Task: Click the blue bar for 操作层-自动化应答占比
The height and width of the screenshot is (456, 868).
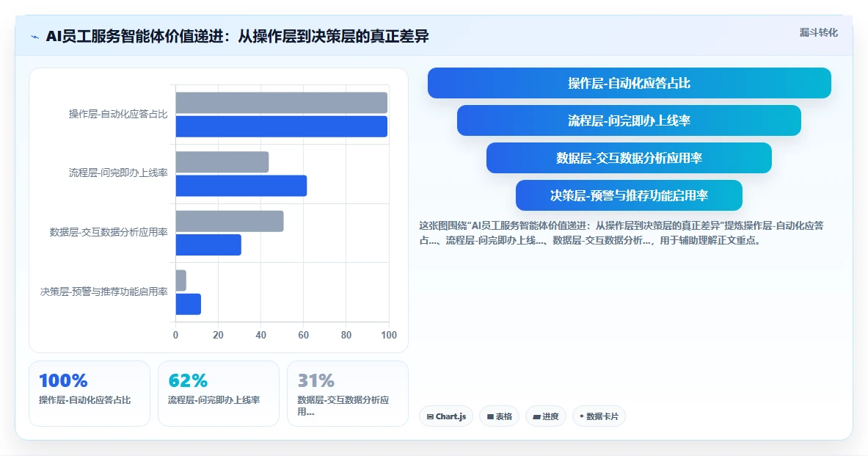Action: point(282,126)
